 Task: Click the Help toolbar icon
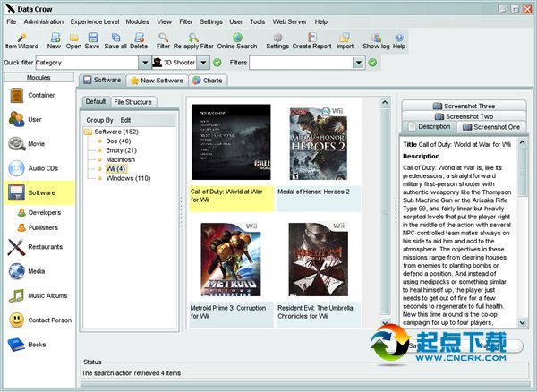tap(399, 41)
